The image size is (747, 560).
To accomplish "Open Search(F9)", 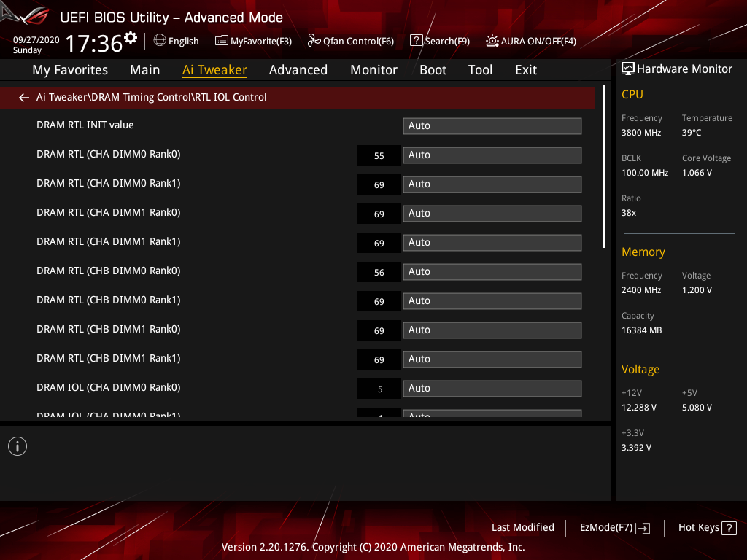I will coord(447,41).
